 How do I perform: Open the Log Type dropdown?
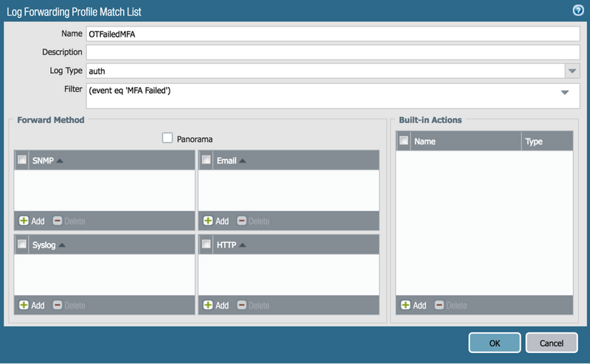[x=572, y=71]
